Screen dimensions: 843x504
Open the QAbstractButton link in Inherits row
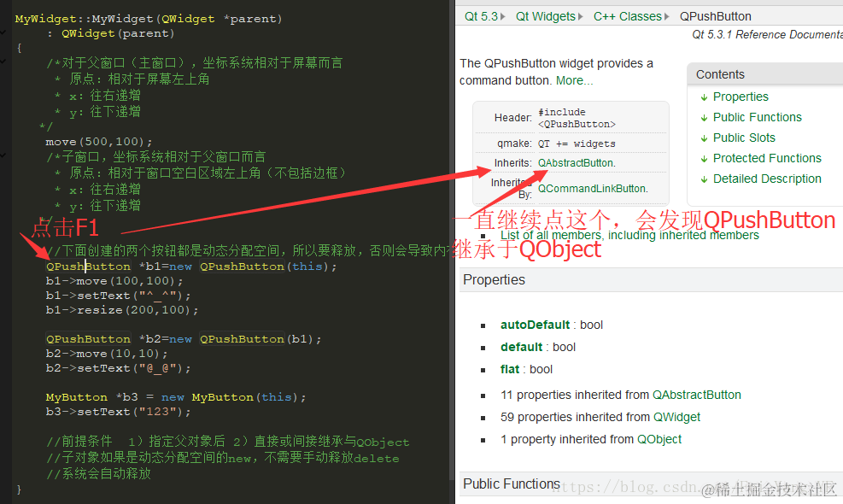point(577,163)
